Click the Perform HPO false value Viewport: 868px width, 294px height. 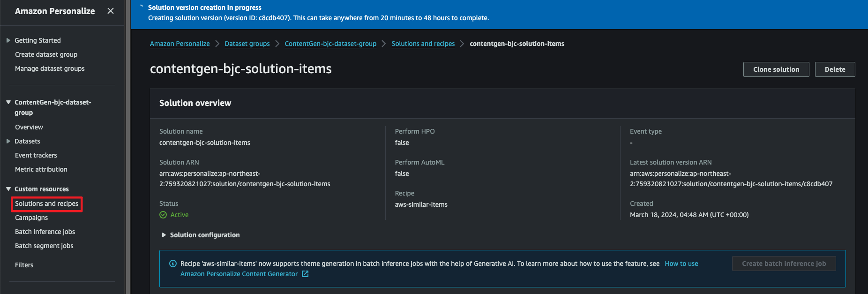click(x=402, y=143)
